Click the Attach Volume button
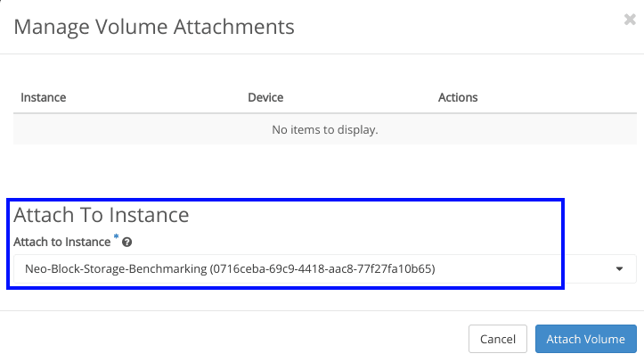 [586, 339]
